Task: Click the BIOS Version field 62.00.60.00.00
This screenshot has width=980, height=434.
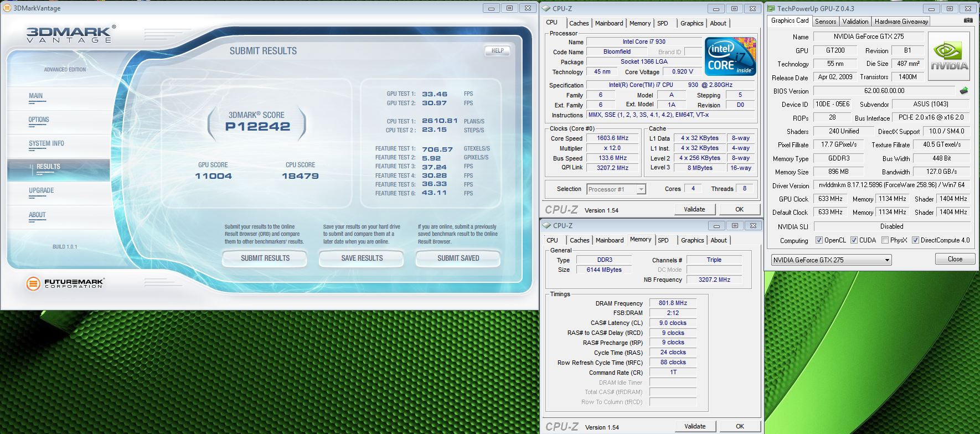Action: (884, 91)
